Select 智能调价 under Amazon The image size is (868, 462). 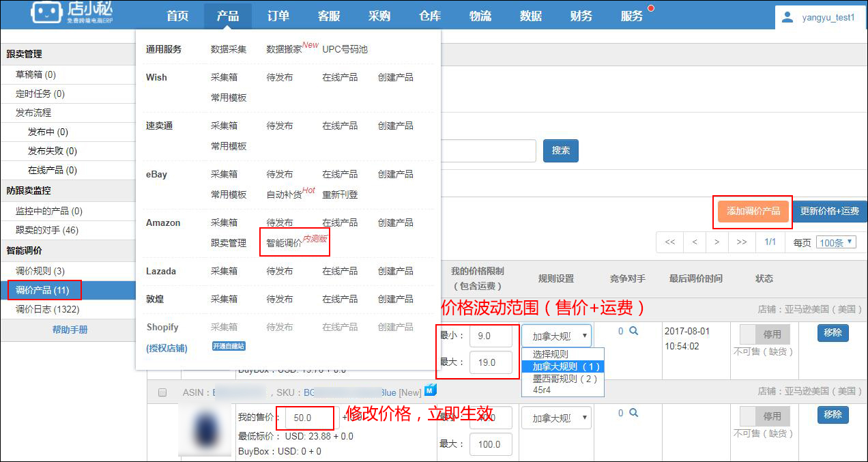click(x=284, y=243)
